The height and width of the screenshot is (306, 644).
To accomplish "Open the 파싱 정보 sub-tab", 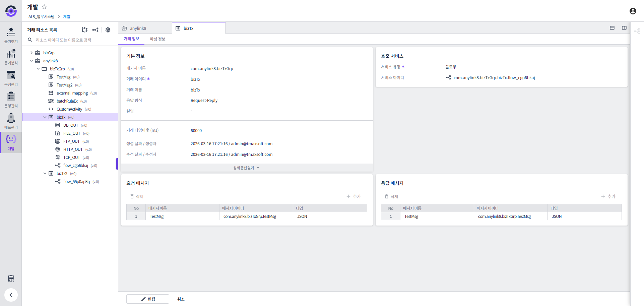I will (x=157, y=39).
